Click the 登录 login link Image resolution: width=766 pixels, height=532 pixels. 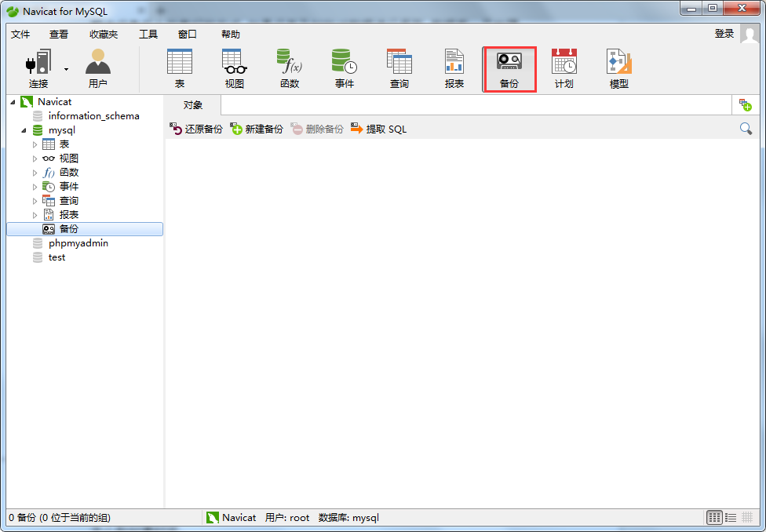tap(724, 34)
